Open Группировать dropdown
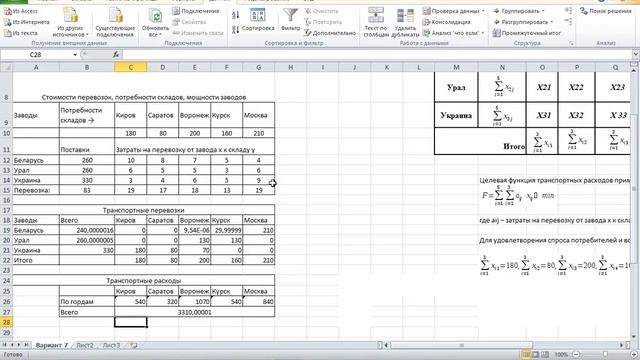This screenshot has width=640, height=360. (519, 11)
